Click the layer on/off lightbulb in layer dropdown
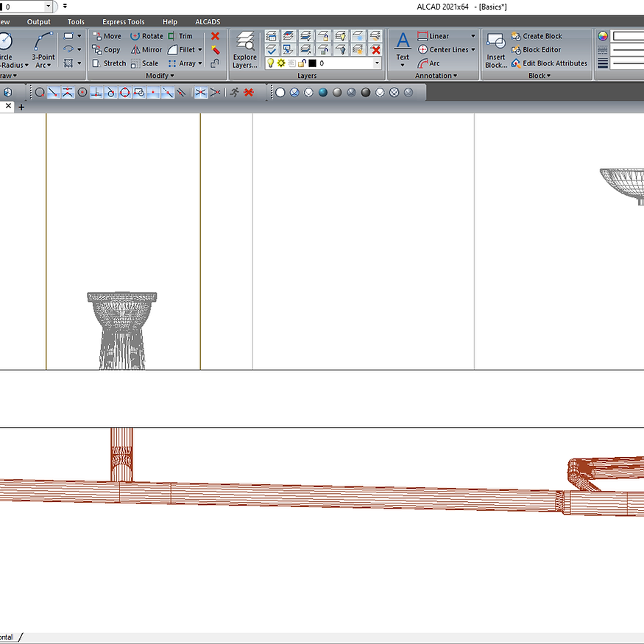The width and height of the screenshot is (644, 644). (x=270, y=63)
